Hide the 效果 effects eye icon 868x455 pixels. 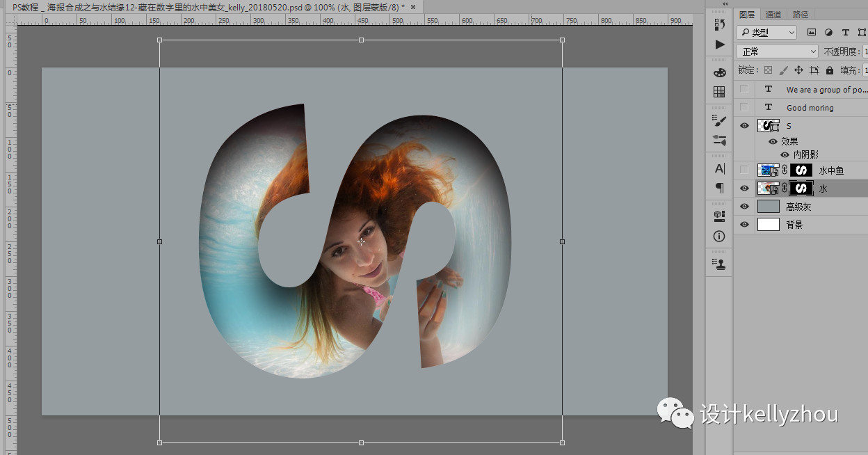point(773,141)
